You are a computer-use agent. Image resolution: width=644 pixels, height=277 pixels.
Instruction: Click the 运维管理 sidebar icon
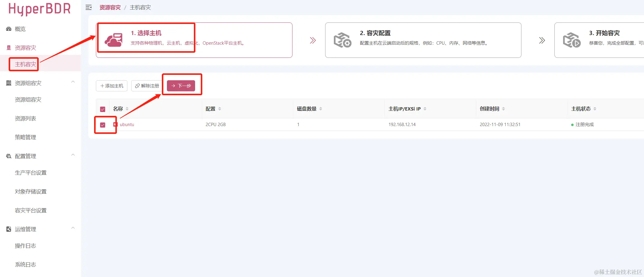pyautogui.click(x=9, y=229)
